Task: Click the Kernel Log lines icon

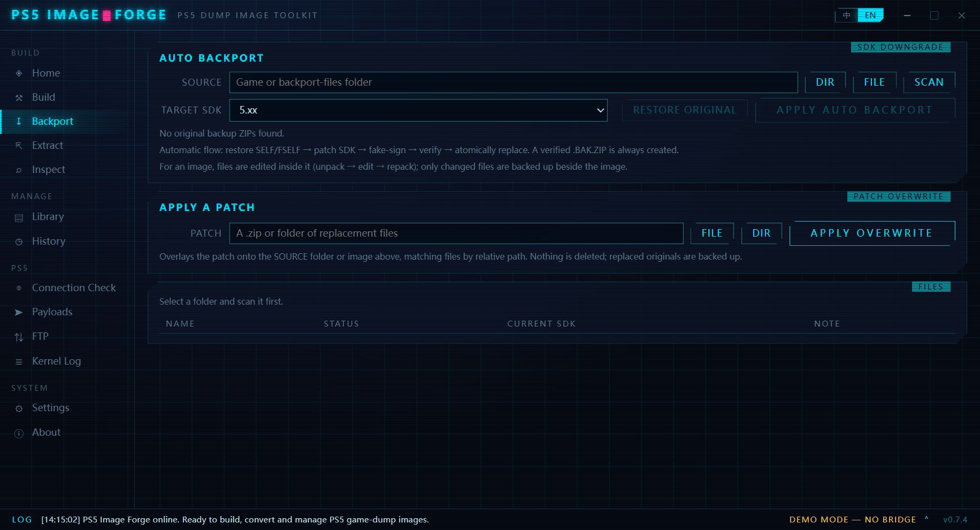Action: click(19, 361)
